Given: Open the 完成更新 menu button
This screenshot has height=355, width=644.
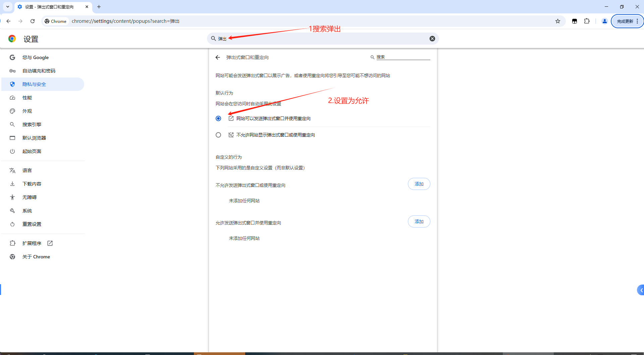Looking at the screenshot, I should point(627,21).
